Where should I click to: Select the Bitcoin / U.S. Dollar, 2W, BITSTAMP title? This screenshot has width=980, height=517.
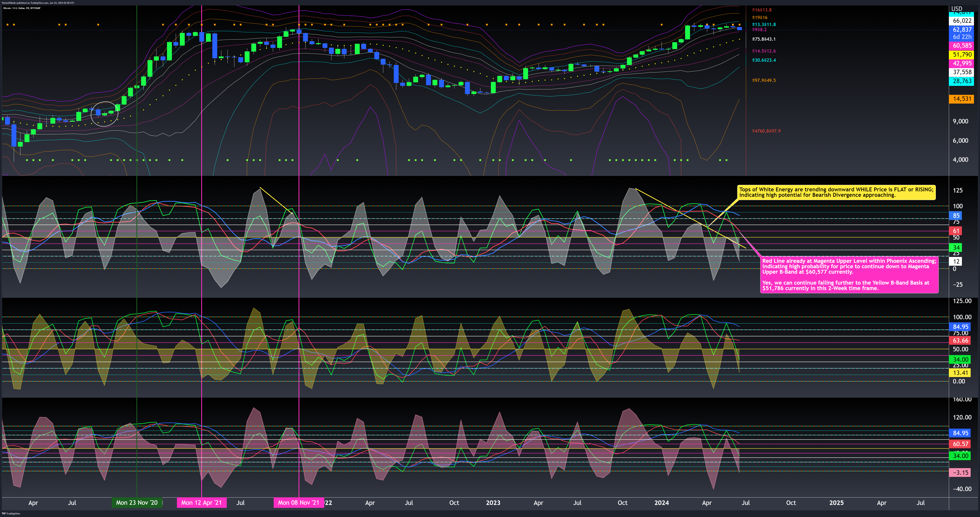pyautogui.click(x=22, y=8)
